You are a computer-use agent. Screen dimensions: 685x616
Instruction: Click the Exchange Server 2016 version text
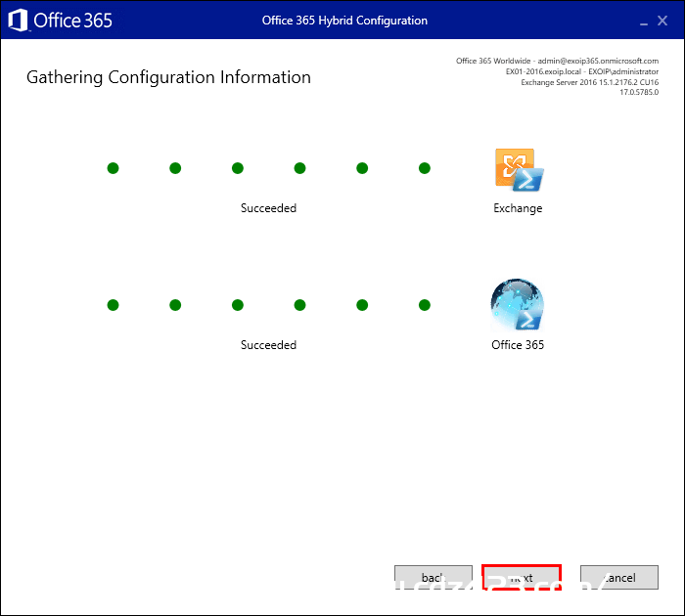pyautogui.click(x=589, y=82)
